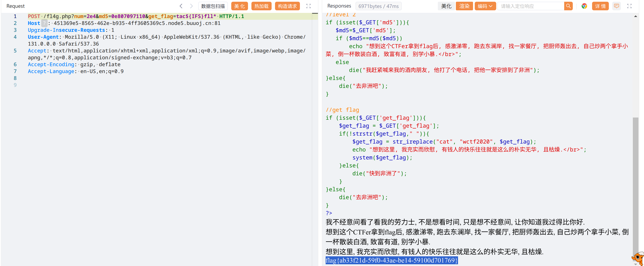Click the Responses panel title
Image resolution: width=644 pixels, height=266 pixels.
pyautogui.click(x=339, y=6)
